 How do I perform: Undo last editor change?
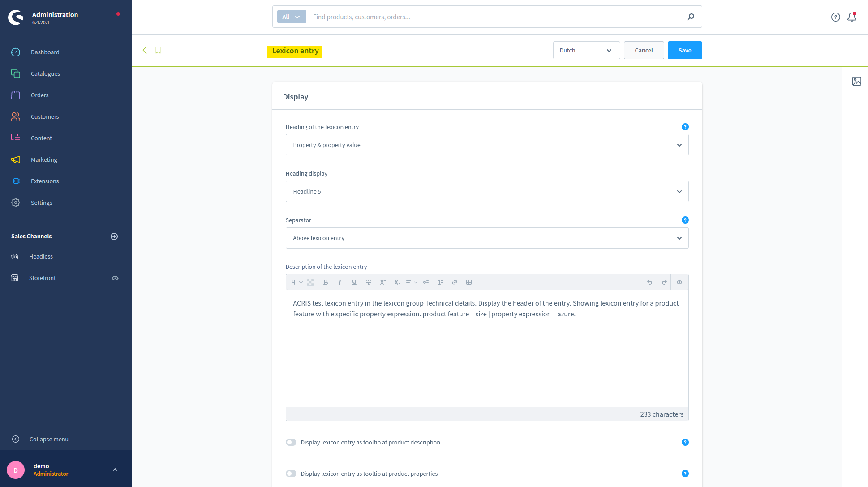tap(649, 282)
